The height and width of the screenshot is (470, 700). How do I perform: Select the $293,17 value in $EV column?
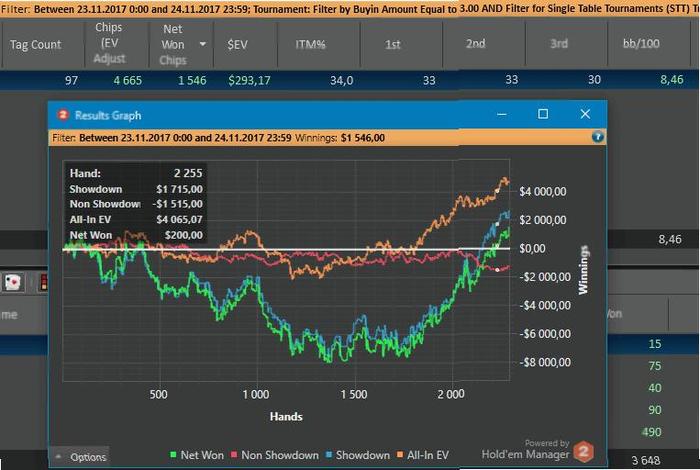pos(249,80)
